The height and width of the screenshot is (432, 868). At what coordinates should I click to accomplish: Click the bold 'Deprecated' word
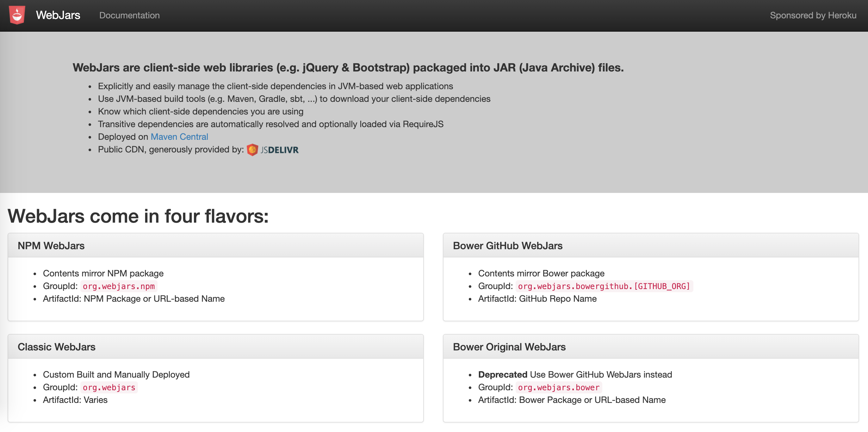tap(502, 374)
